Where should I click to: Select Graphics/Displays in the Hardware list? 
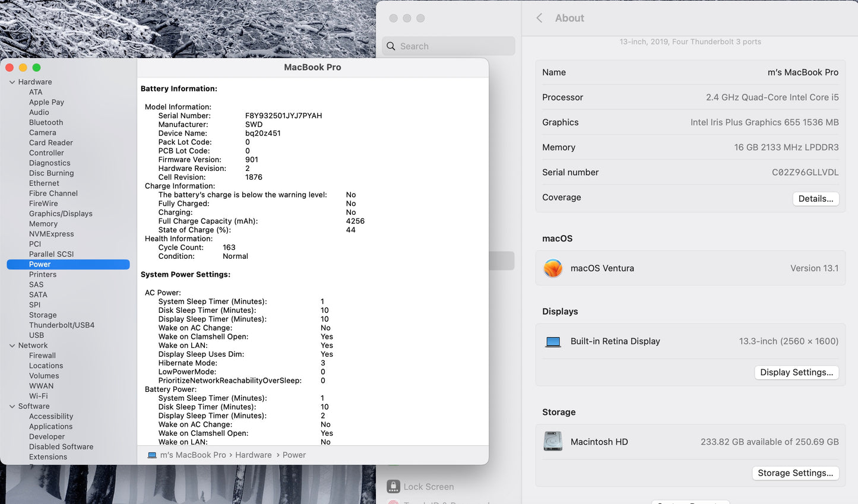tap(61, 214)
